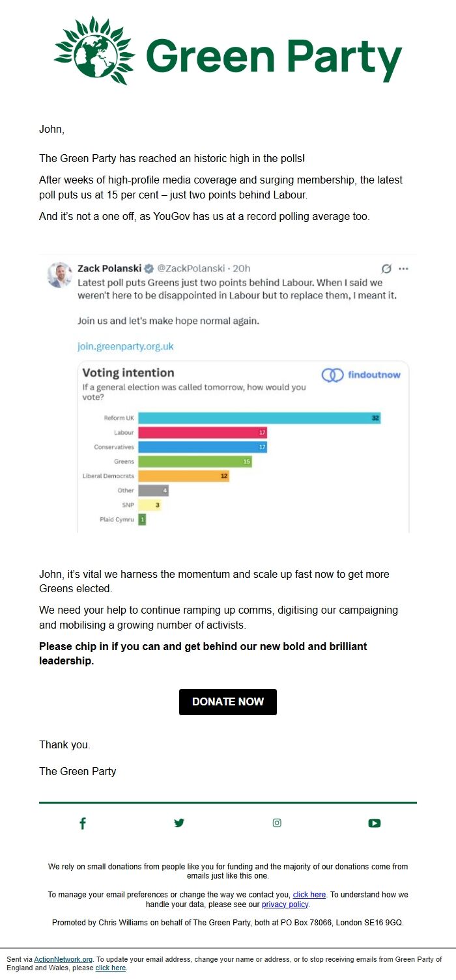Click the green Greens bar showing 15
This screenshot has height=980, width=456.
click(194, 461)
